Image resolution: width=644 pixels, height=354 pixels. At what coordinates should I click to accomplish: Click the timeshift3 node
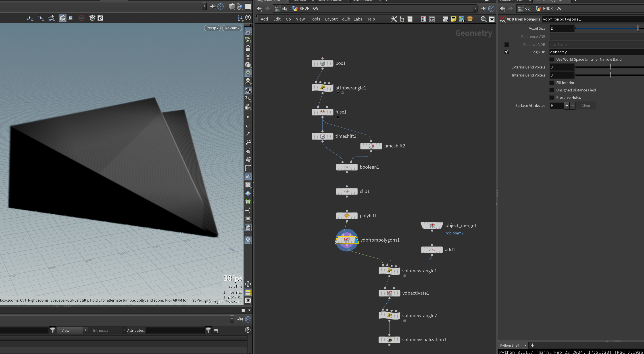(322, 136)
